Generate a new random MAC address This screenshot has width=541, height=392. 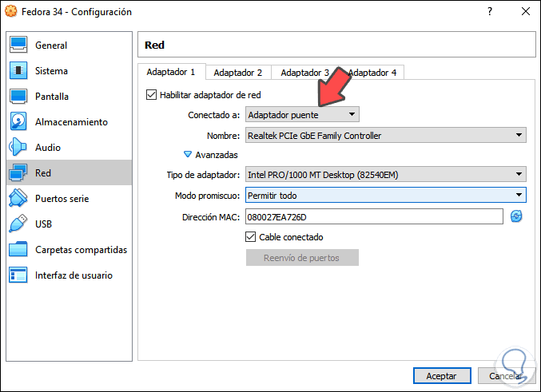[516, 216]
